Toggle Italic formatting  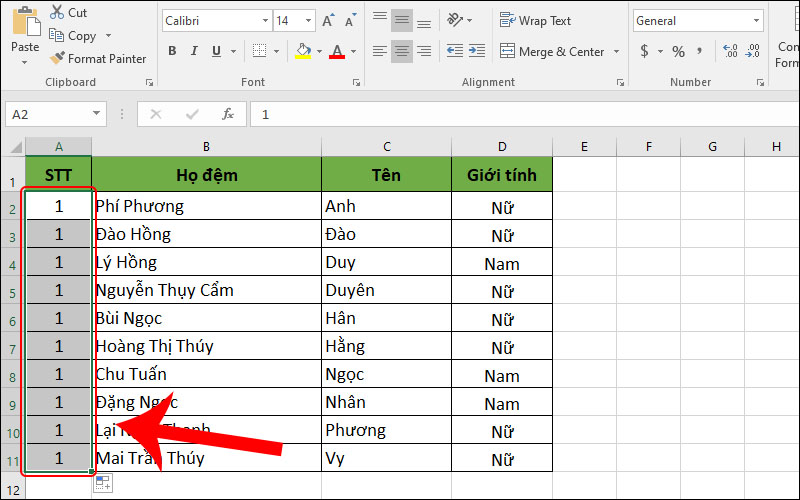[x=194, y=51]
